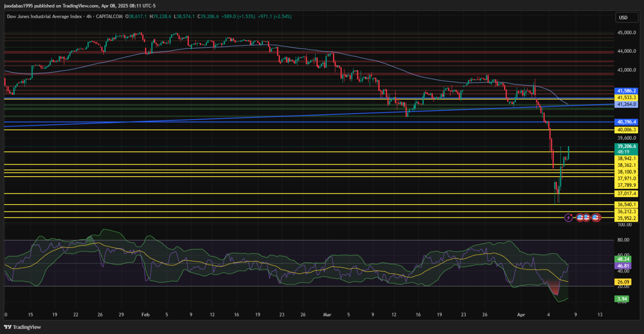Click the 38,100.9 price level label
This screenshot has height=334, width=644.
click(x=626, y=172)
